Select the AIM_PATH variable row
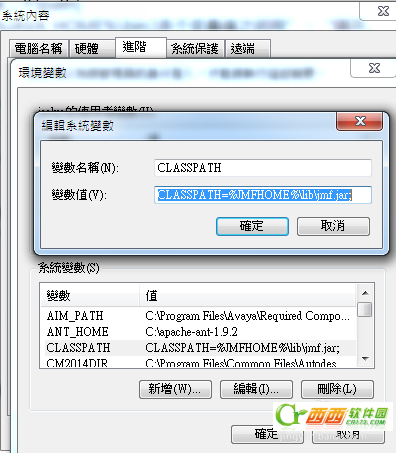 pos(199,315)
